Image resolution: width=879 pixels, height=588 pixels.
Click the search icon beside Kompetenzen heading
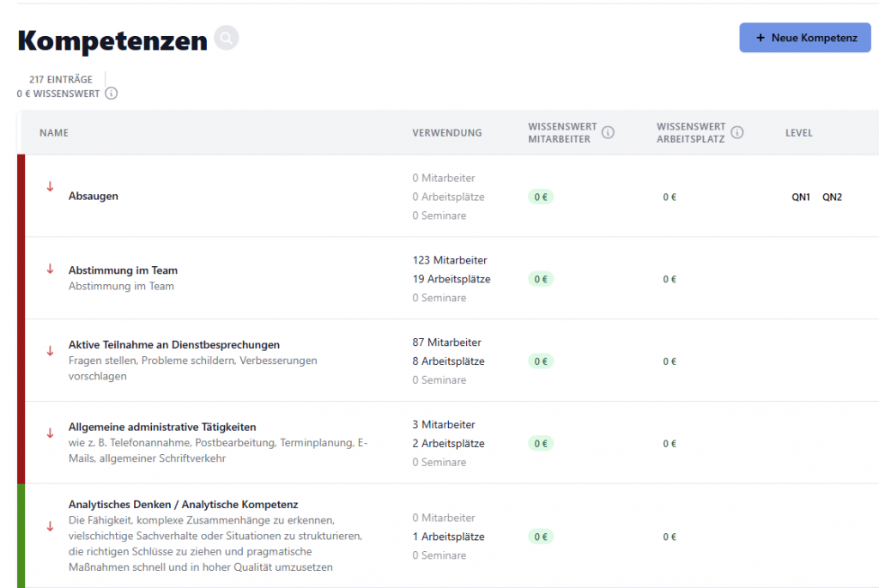226,39
